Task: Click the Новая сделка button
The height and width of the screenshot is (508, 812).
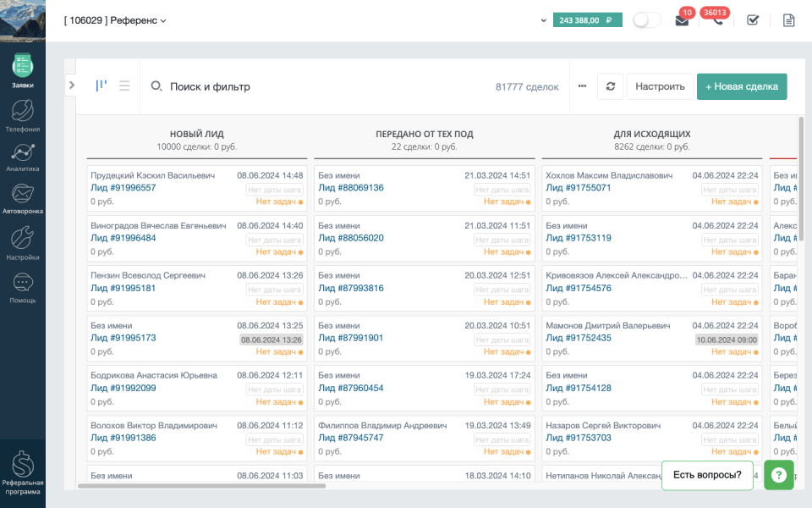Action: [x=742, y=86]
